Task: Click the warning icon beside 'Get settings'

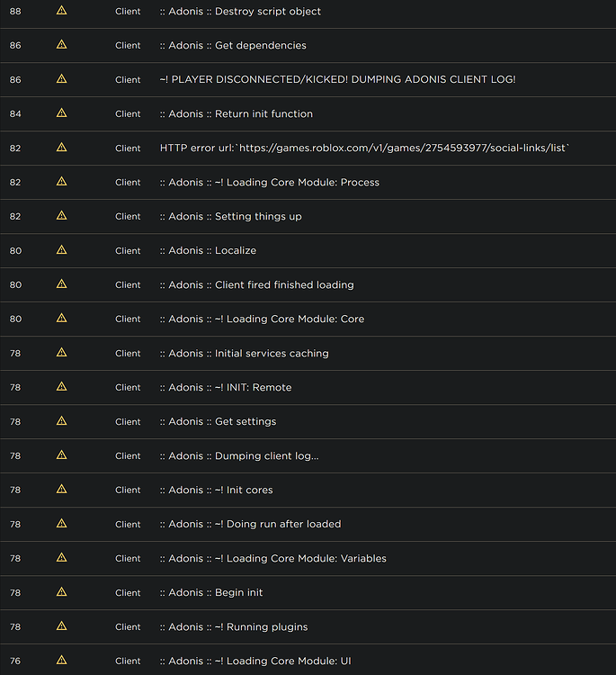Action: (x=61, y=420)
